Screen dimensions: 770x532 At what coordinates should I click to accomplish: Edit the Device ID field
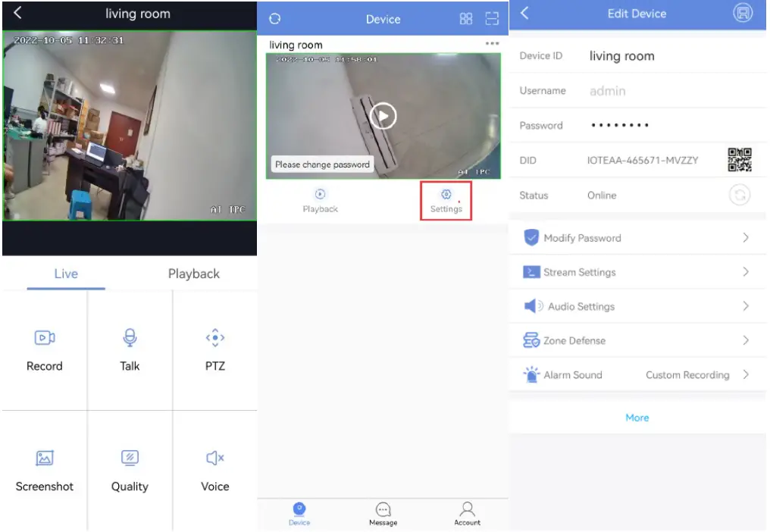637,55
